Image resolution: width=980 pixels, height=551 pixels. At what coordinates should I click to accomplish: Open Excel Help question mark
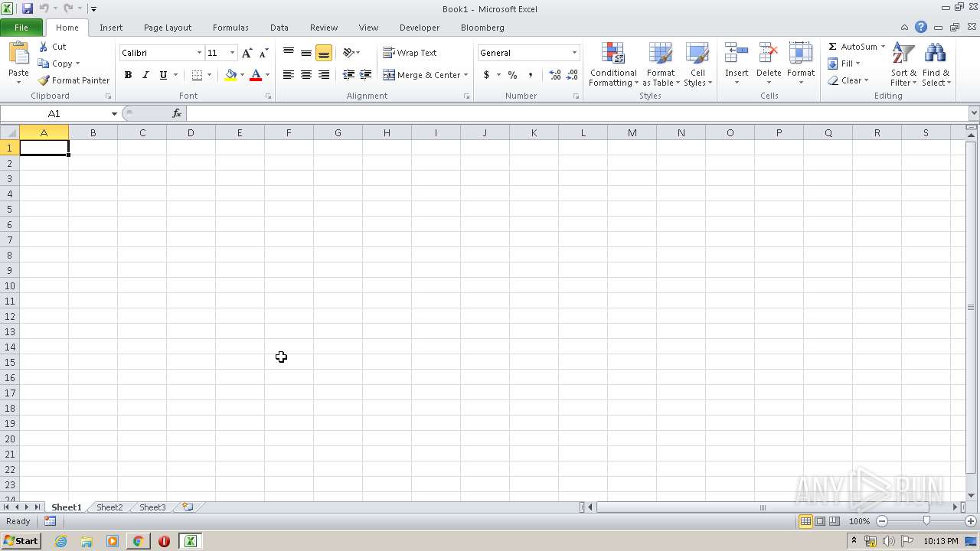pos(921,28)
